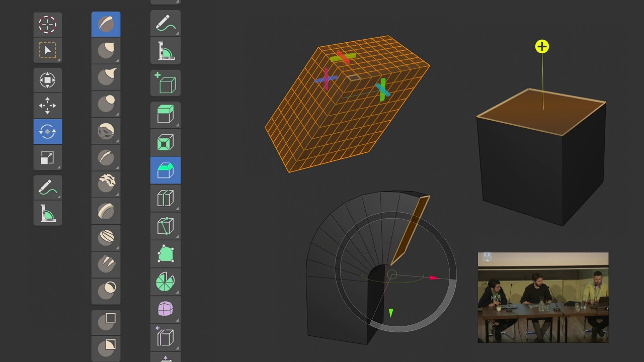Select the Knife tool
644x362 pixels.
click(x=166, y=226)
